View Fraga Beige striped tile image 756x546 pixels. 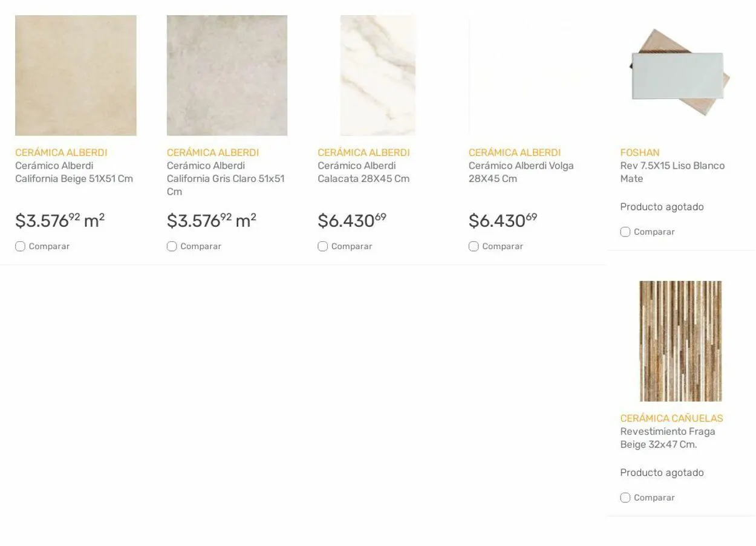click(680, 341)
